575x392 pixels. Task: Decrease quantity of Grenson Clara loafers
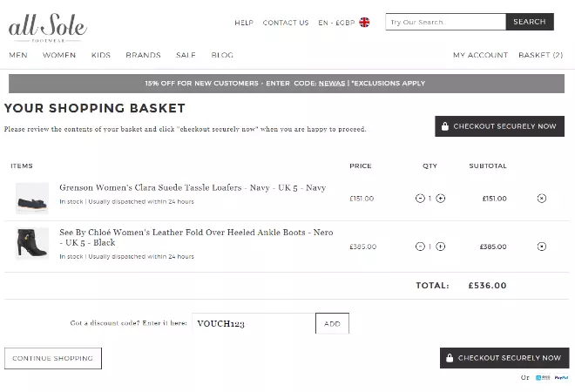click(x=419, y=199)
